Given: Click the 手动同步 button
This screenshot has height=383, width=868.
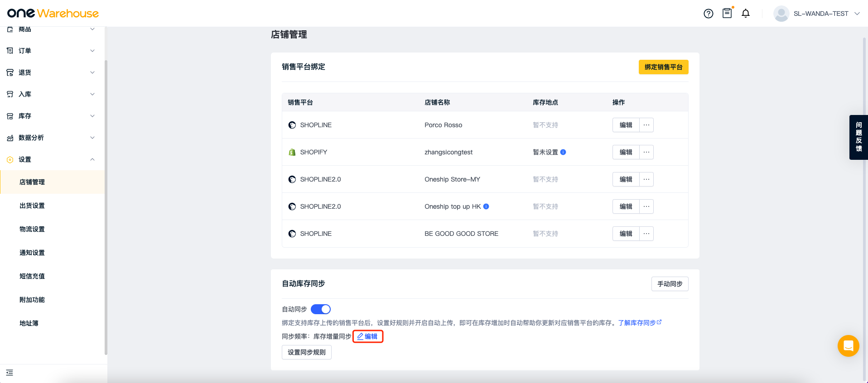Looking at the screenshot, I should 670,284.
